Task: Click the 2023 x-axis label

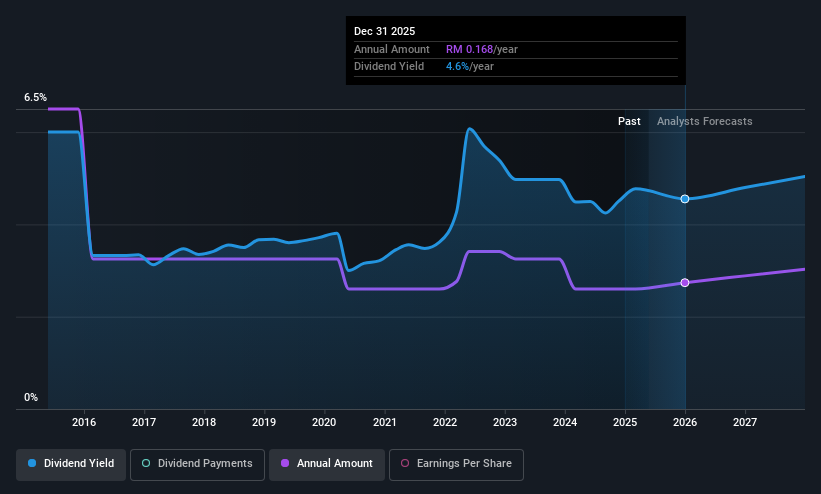Action: coord(505,422)
